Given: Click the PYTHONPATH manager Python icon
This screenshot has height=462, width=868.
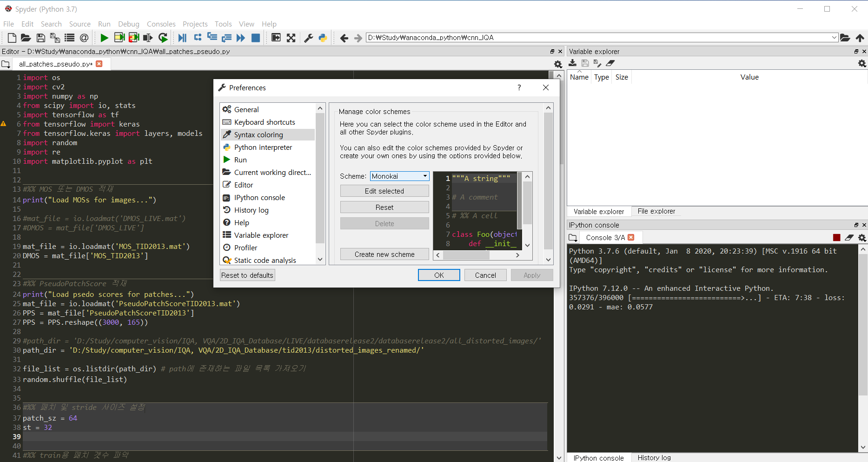Looking at the screenshot, I should click(323, 38).
